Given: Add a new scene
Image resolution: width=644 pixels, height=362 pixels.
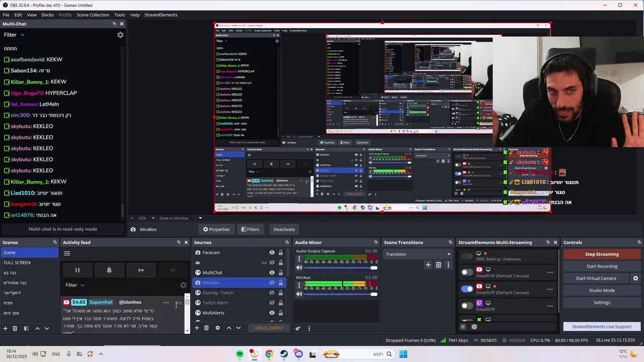Looking at the screenshot, I should (6, 328).
